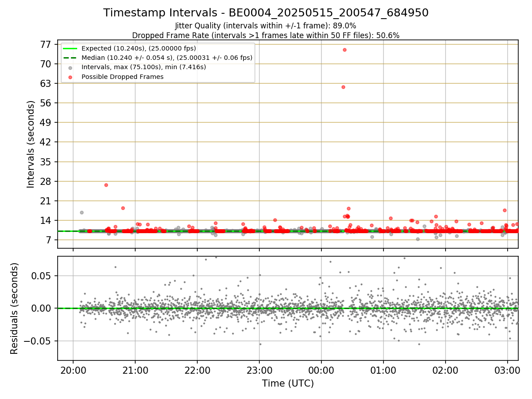Click the 0.00 residuals tick label
Screen dimensions: 532x399
(x=42, y=308)
